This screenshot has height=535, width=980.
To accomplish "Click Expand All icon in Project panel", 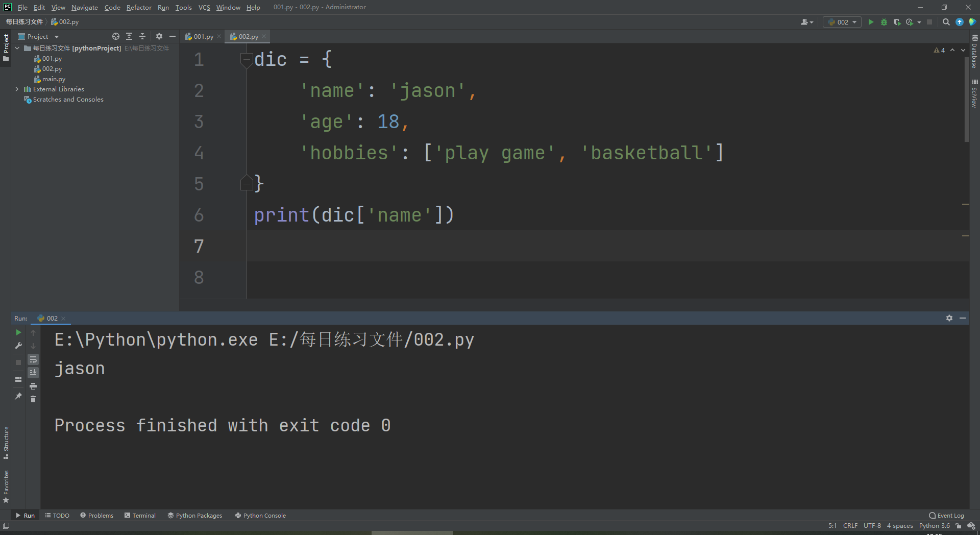I will point(129,36).
